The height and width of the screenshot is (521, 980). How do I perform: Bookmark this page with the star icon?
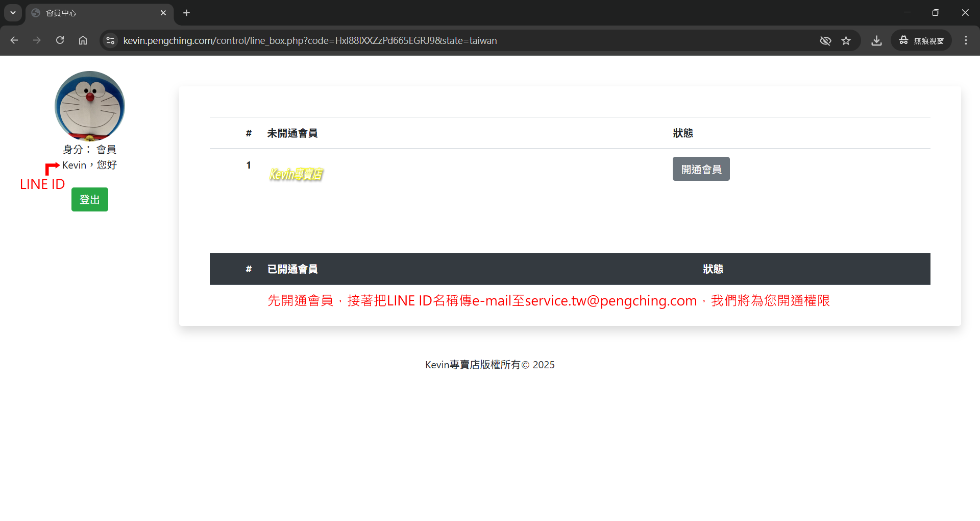pyautogui.click(x=846, y=40)
